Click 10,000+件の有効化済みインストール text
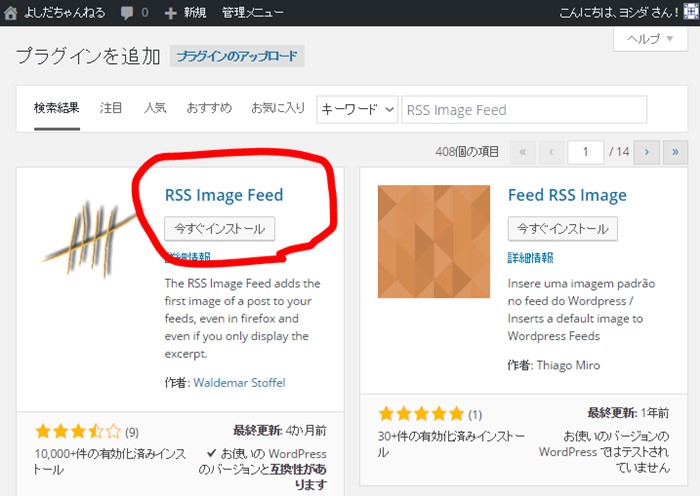Viewport: 700px width, 496px height. click(x=110, y=462)
